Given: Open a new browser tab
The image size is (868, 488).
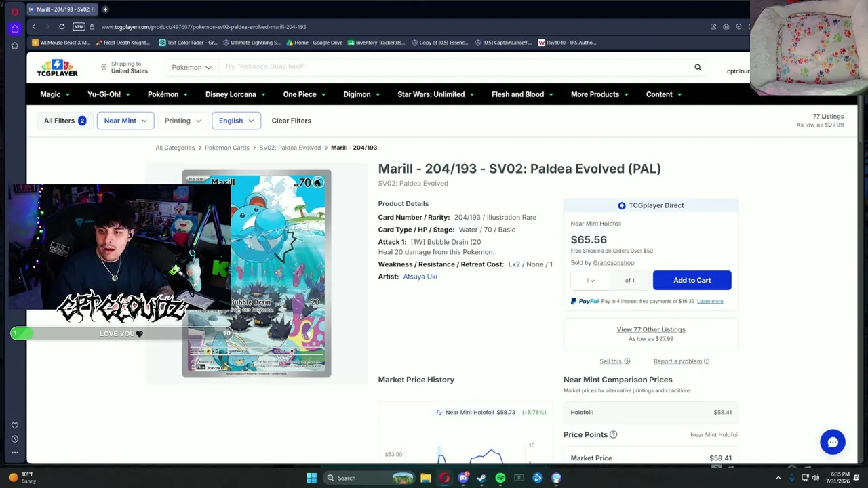Looking at the screenshot, I should 105,9.
